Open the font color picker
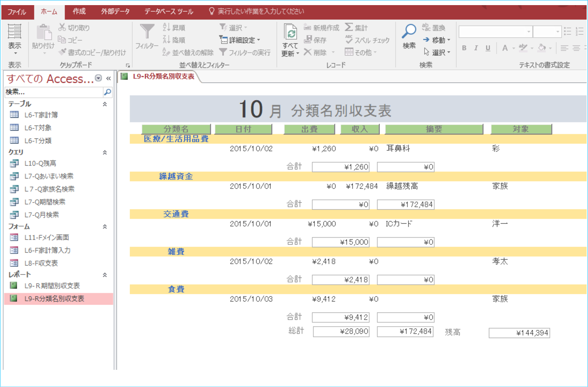588x387 pixels. (515, 48)
